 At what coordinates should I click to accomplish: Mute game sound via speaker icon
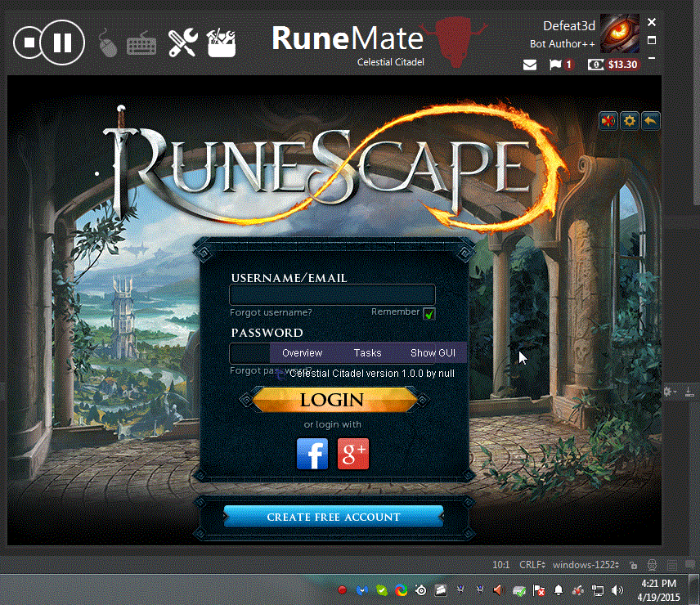pyautogui.click(x=608, y=121)
